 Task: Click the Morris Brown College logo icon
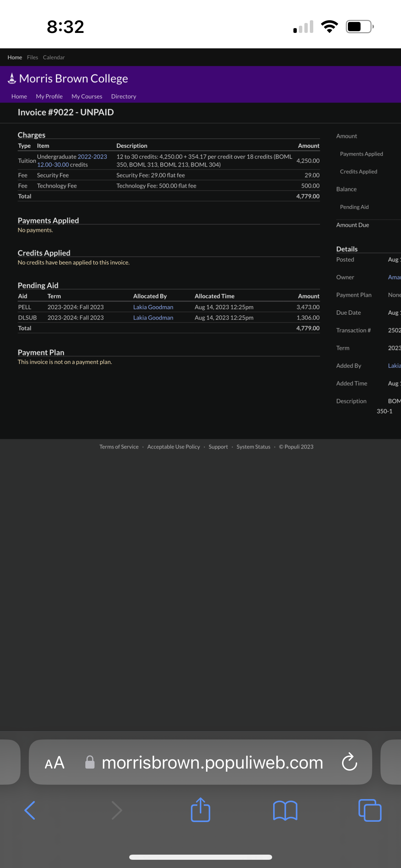(x=12, y=79)
